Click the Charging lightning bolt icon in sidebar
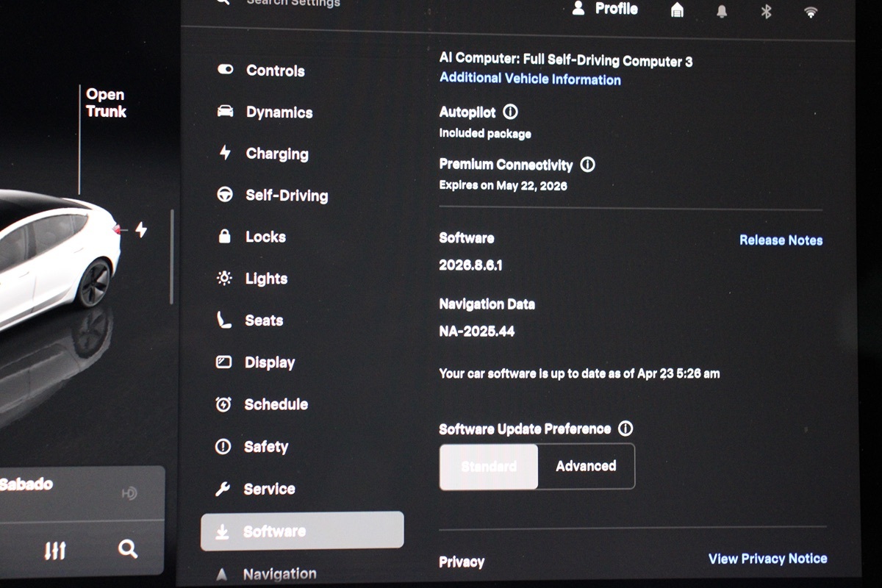Screen dimensions: 882x588 tap(225, 153)
